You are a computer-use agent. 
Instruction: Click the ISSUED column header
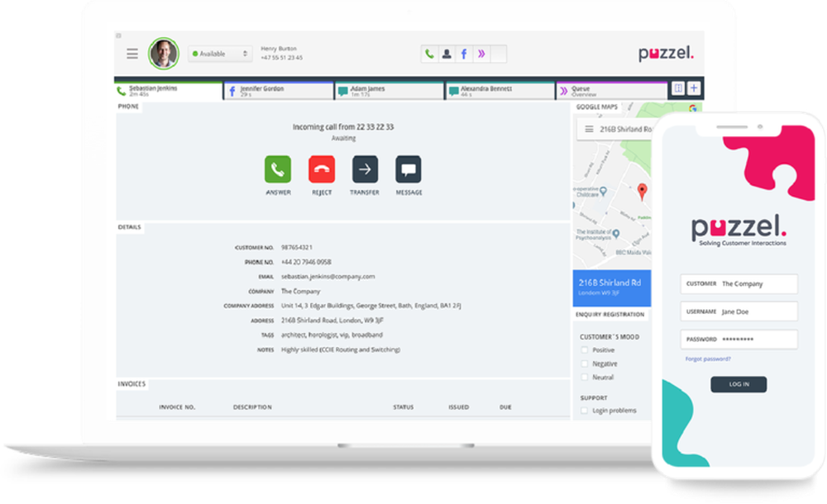[x=458, y=407]
